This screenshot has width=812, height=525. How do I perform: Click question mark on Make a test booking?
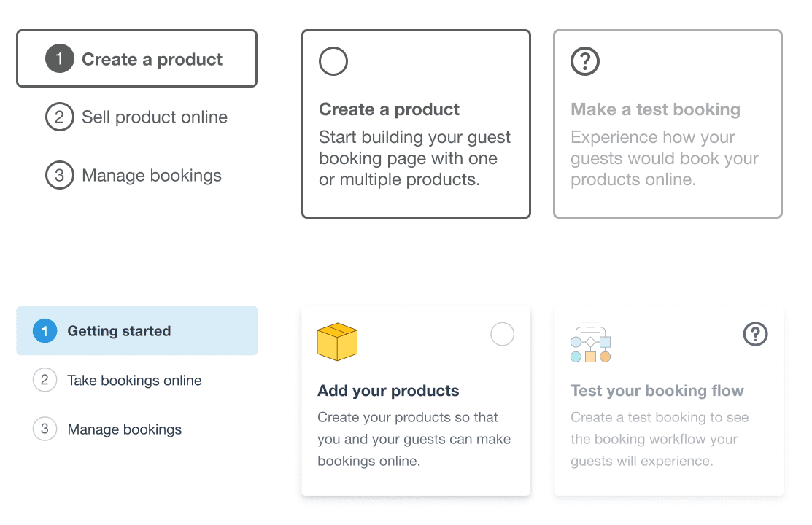[584, 62]
